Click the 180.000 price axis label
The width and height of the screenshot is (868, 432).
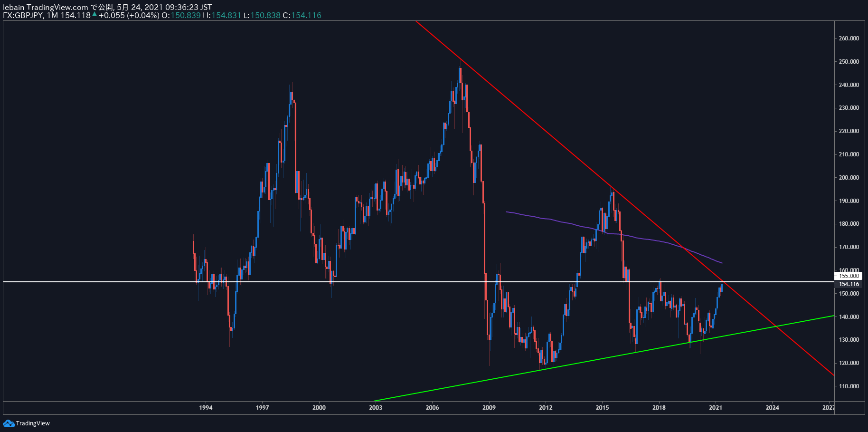click(849, 224)
